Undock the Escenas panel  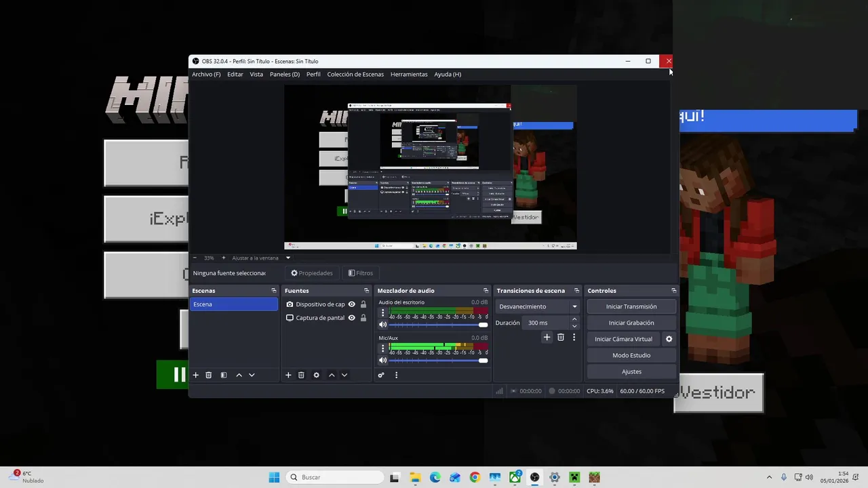pos(274,291)
